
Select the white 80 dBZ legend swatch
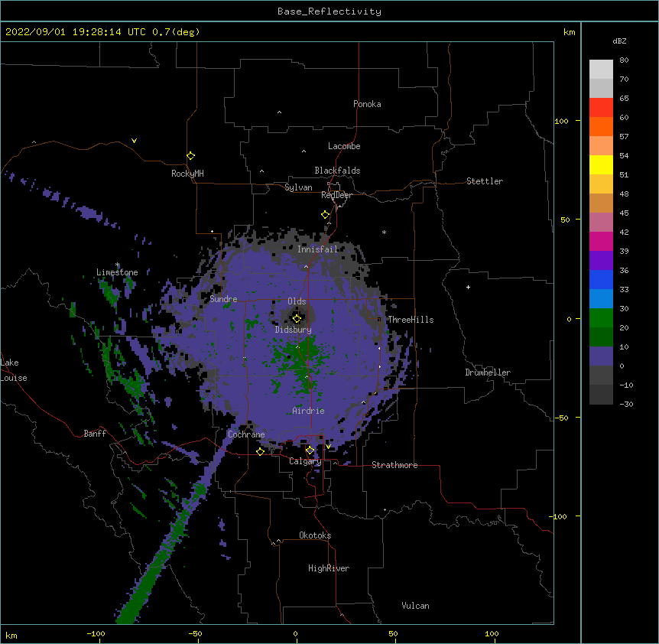tap(601, 70)
